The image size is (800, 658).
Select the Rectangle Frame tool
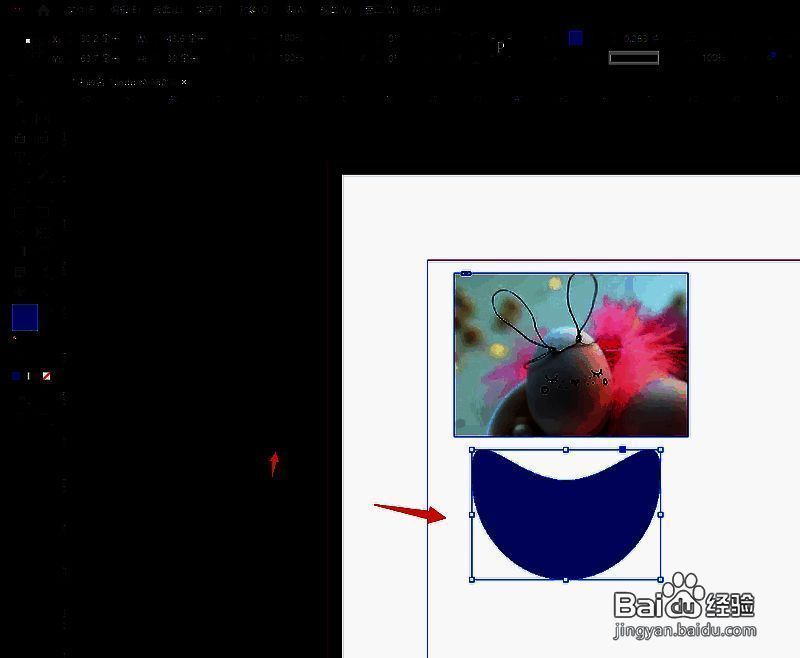pyautogui.click(x=20, y=211)
